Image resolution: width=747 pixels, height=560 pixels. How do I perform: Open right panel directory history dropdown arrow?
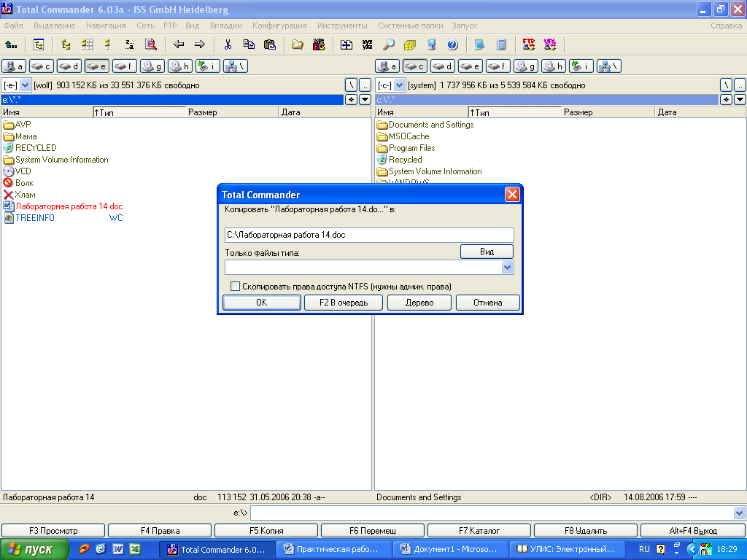(x=740, y=99)
